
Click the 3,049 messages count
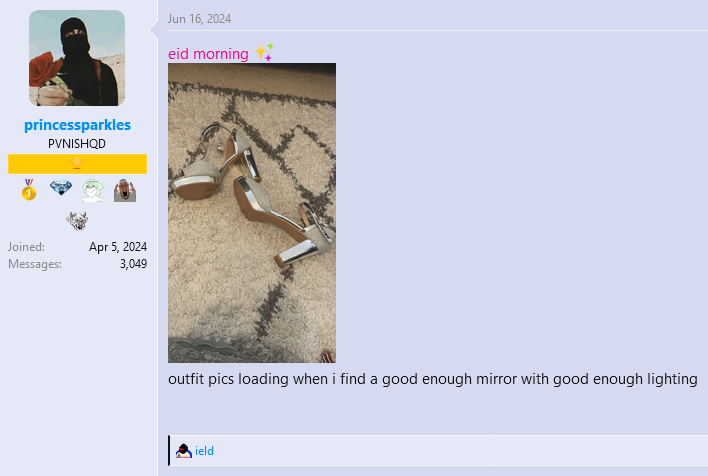(x=133, y=264)
